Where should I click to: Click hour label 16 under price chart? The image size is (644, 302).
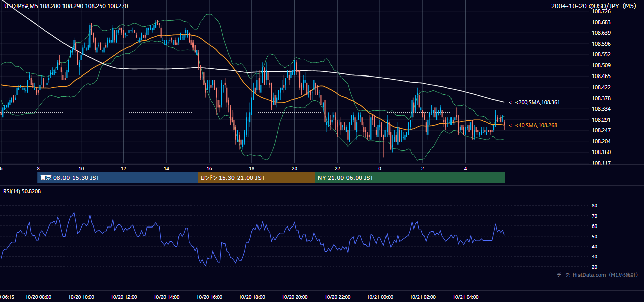(x=209, y=168)
